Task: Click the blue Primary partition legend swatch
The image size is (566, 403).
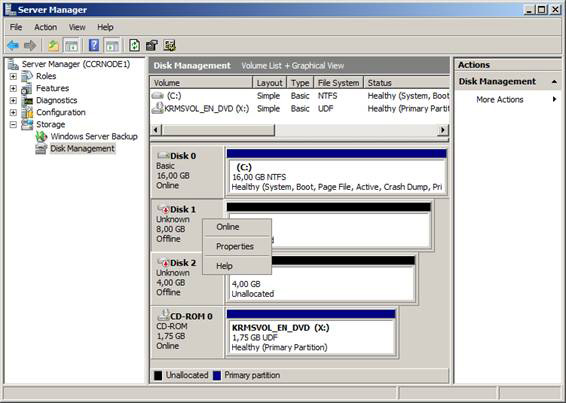Action: pyautogui.click(x=217, y=376)
